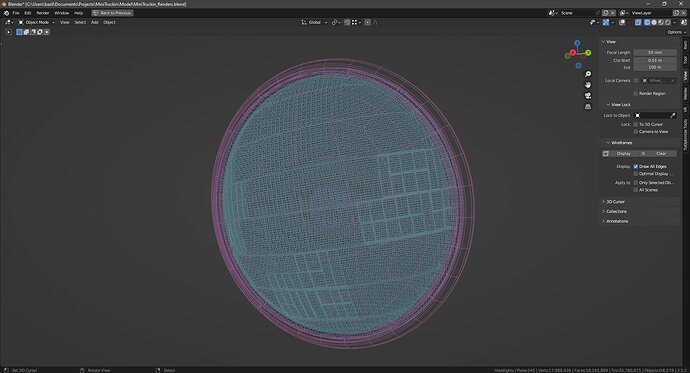Open the viewport Select menu
This screenshot has width=690, height=373.
[80, 22]
